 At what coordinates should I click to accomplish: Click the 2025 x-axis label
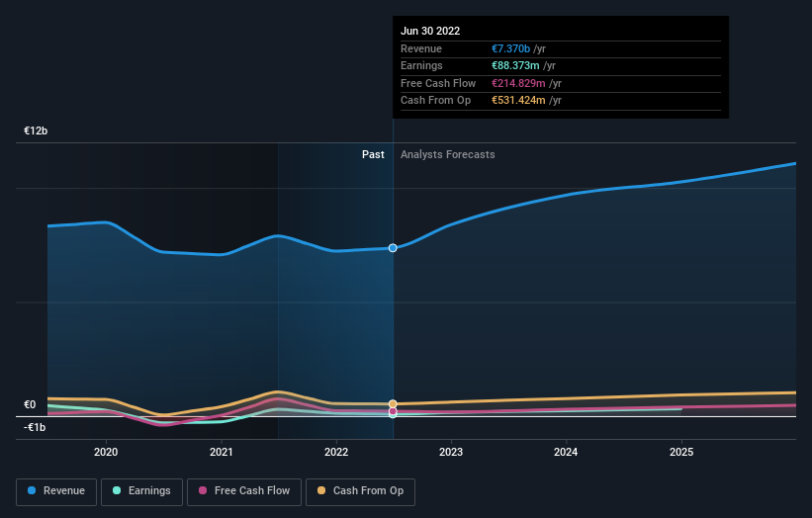point(681,452)
